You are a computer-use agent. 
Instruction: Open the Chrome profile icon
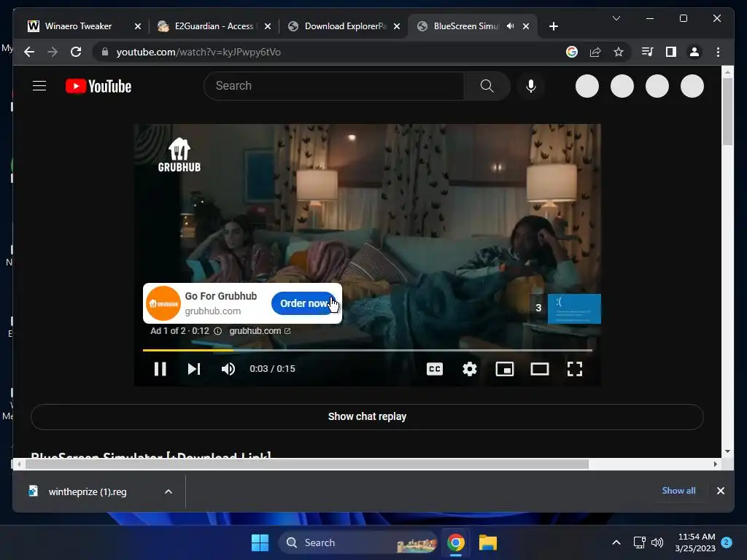click(694, 52)
